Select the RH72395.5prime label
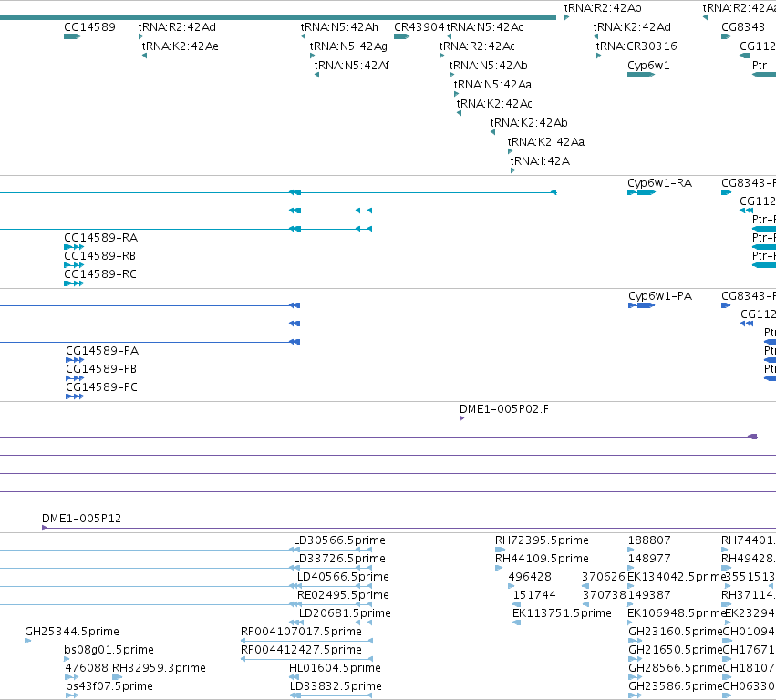 (x=542, y=540)
